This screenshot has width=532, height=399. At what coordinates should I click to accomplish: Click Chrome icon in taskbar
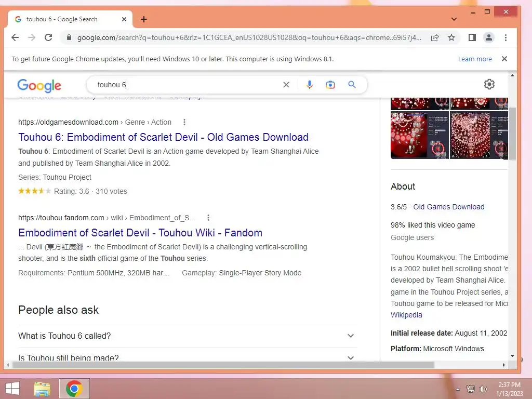pyautogui.click(x=74, y=389)
